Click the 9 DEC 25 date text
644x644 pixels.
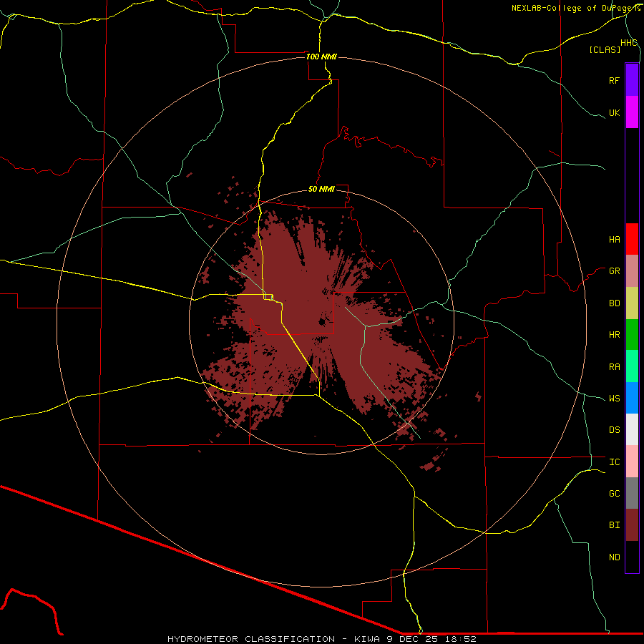412,639
